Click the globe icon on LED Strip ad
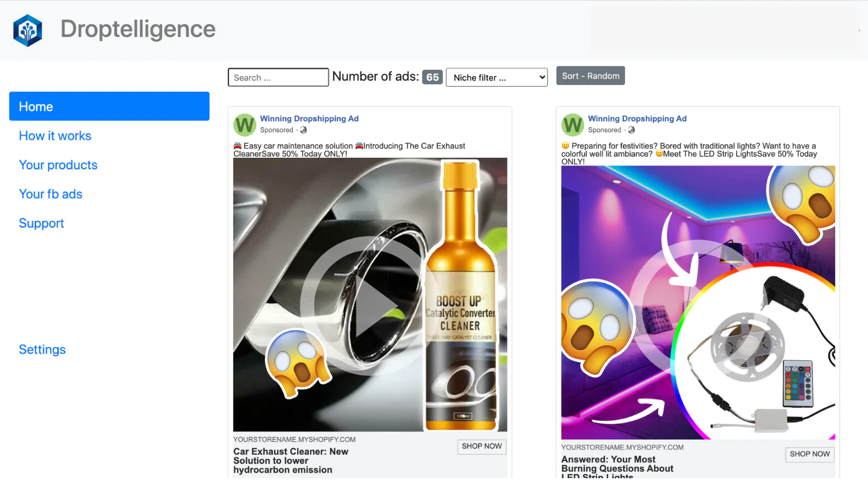The height and width of the screenshot is (488, 868). point(631,130)
